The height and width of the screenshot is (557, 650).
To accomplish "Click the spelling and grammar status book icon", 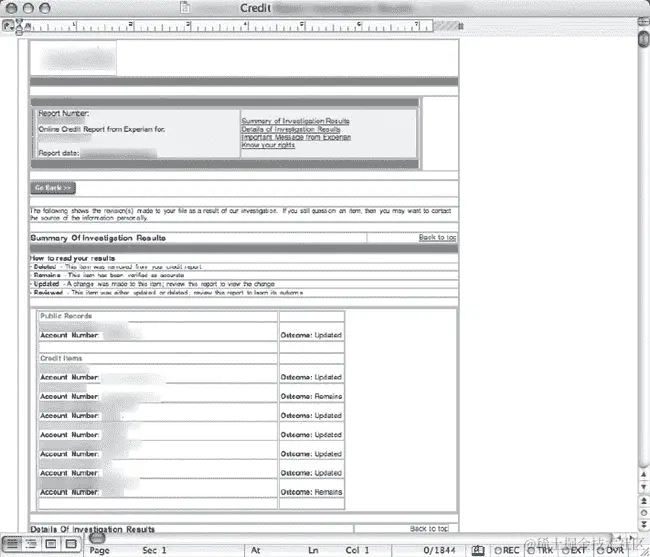I will [x=478, y=550].
